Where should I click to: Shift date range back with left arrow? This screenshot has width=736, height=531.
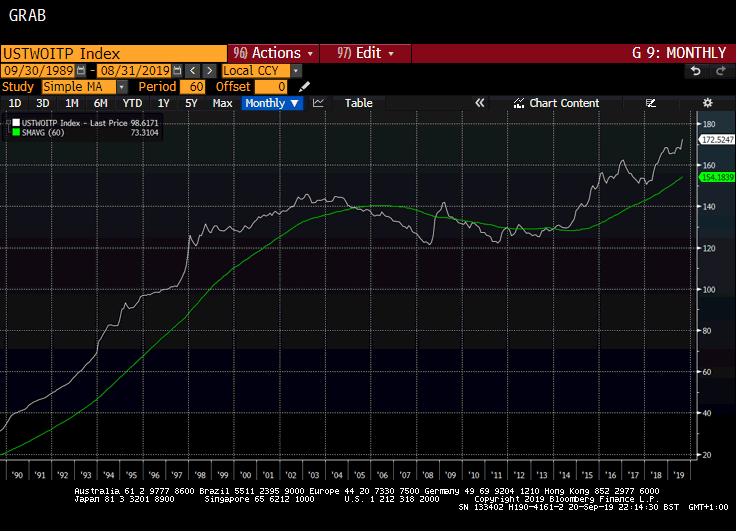(x=193, y=71)
